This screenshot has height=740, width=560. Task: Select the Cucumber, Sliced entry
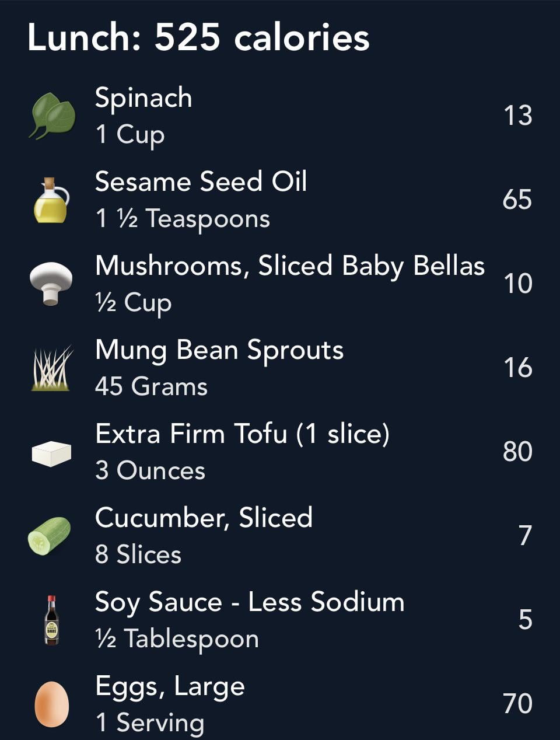(x=280, y=536)
